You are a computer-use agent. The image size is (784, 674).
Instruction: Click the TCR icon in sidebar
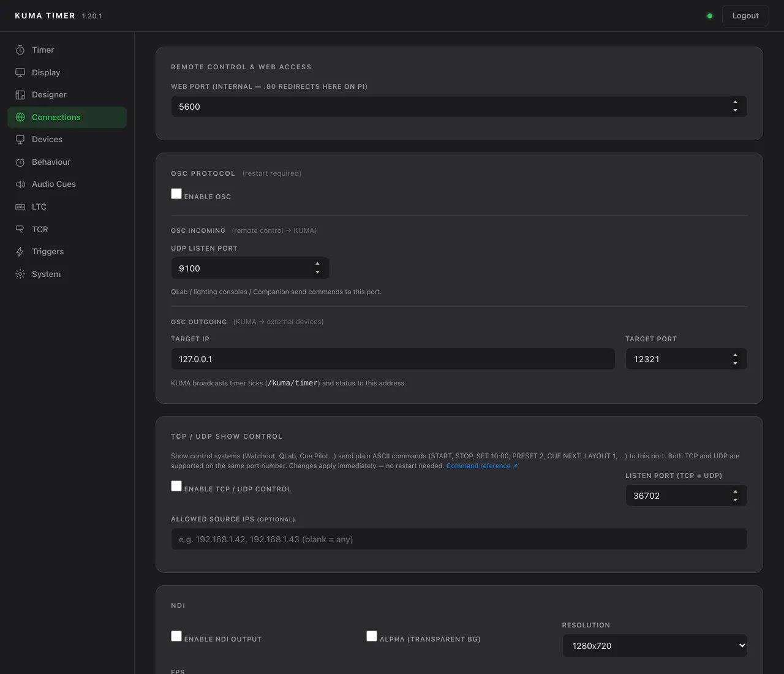pyautogui.click(x=20, y=229)
